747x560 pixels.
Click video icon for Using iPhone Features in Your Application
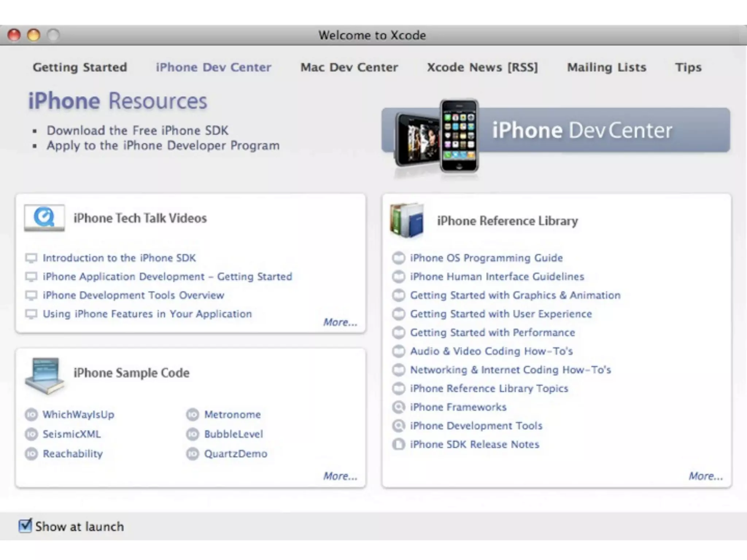tap(31, 314)
